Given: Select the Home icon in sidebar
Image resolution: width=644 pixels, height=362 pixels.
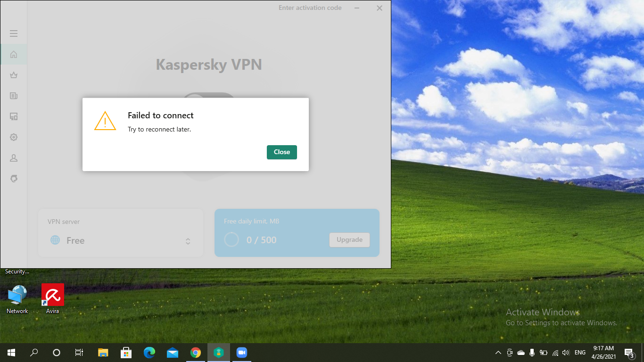Looking at the screenshot, I should click(14, 54).
